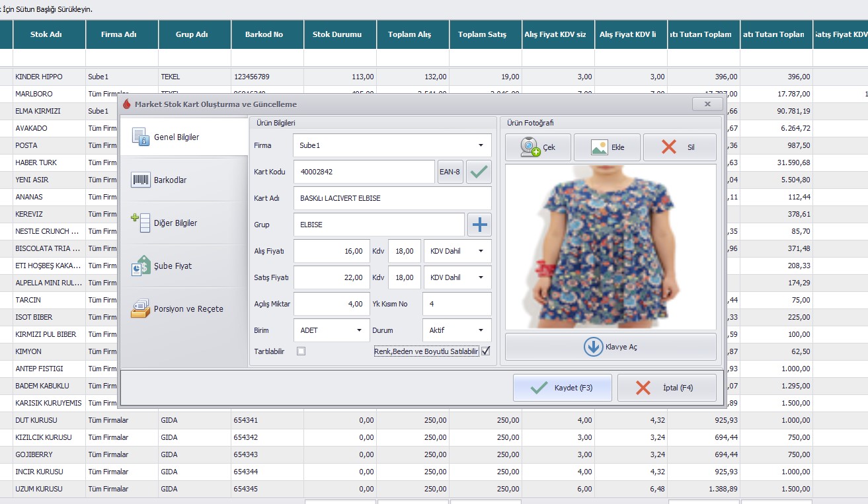Viewport: 868px width, 504px height.
Task: Click the Stok Adı filter row cell
Action: [x=49, y=57]
